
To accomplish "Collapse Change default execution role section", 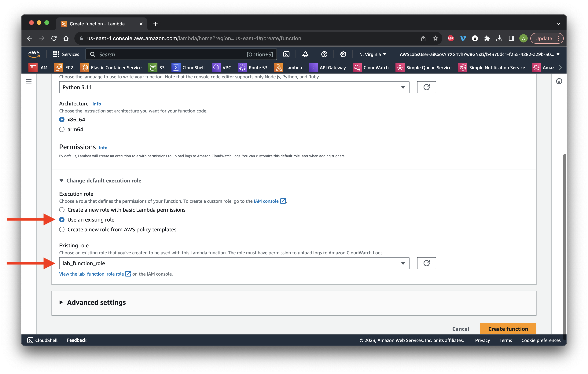I will [x=100, y=180].
